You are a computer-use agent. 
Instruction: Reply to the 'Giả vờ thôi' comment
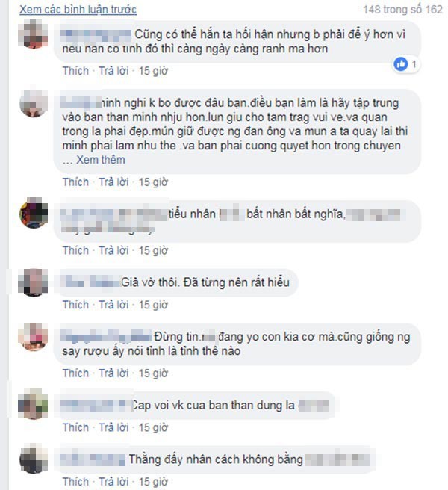coord(113,305)
